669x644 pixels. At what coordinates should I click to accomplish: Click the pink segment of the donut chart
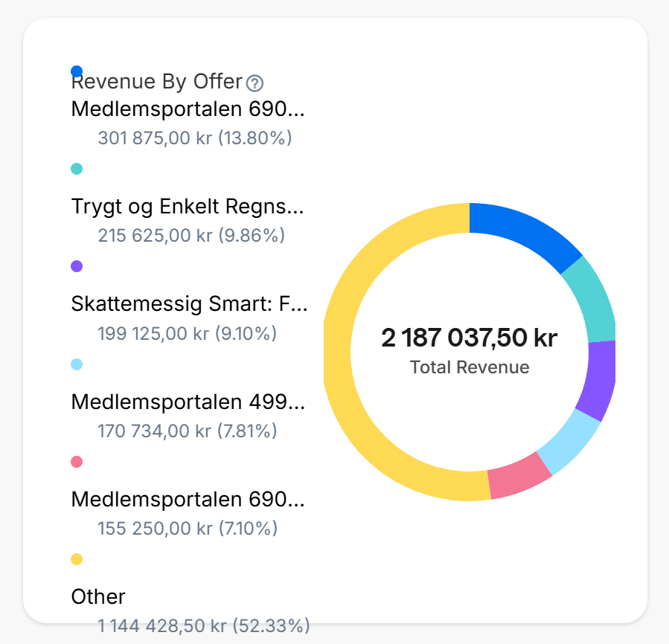[x=518, y=479]
